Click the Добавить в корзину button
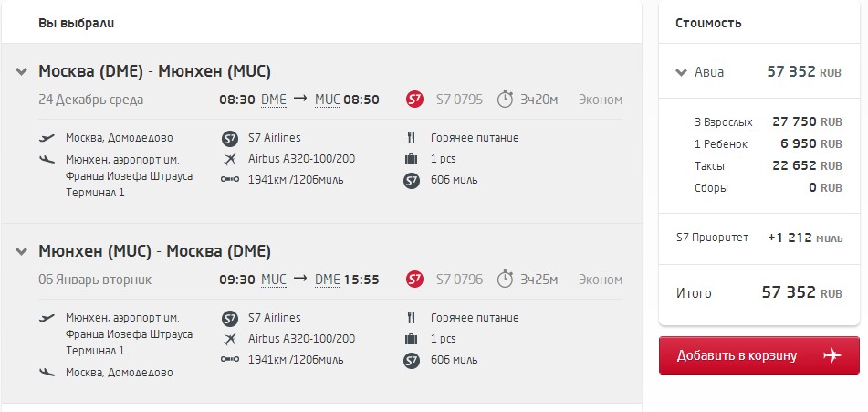 click(x=759, y=355)
